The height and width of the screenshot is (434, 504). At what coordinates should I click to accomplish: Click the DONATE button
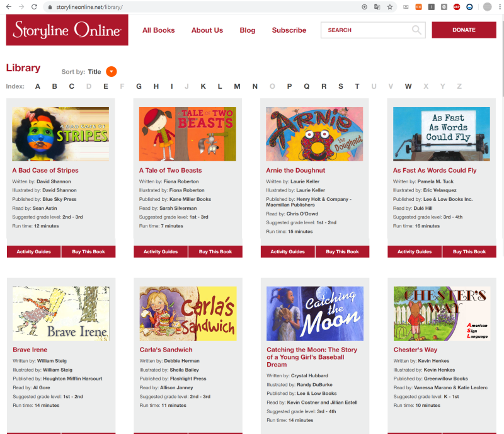click(x=464, y=30)
